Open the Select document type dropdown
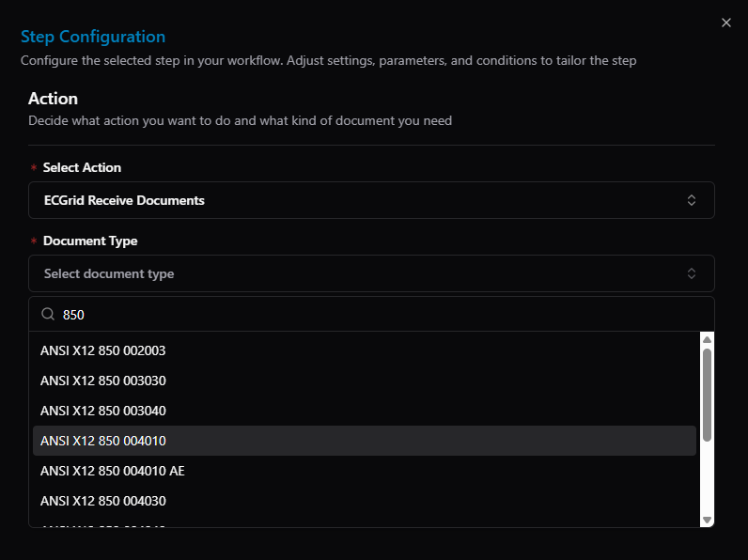The width and height of the screenshot is (748, 560). click(371, 273)
